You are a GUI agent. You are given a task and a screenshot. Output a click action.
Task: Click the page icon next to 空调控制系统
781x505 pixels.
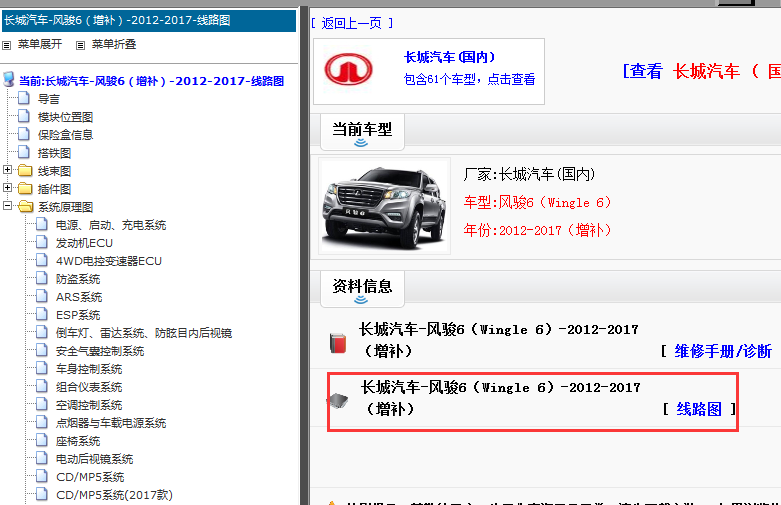click(42, 404)
